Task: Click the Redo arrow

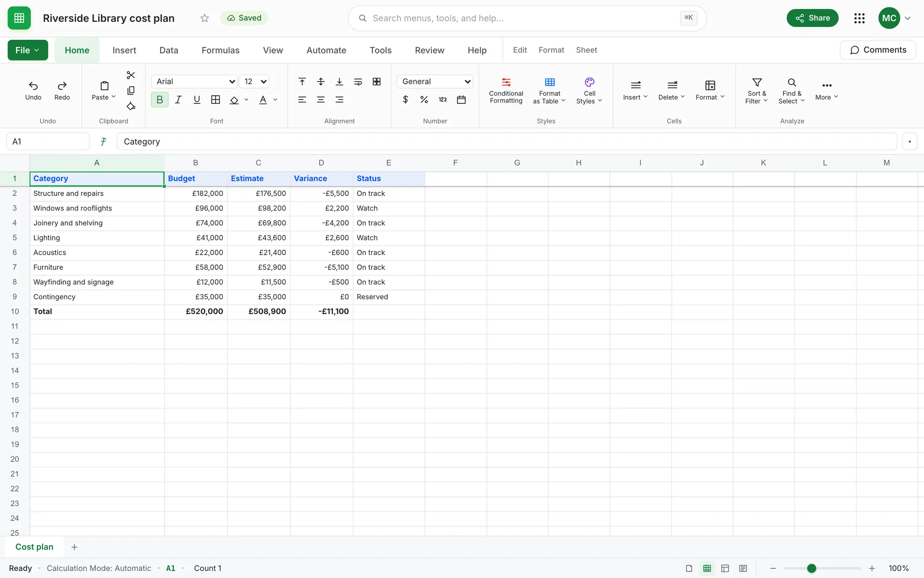Action: [x=62, y=90]
